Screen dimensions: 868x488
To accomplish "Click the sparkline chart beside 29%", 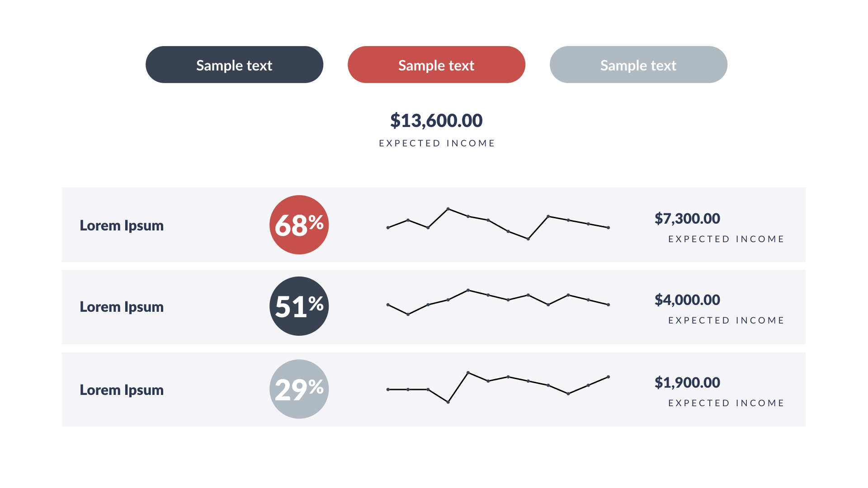I will [x=498, y=387].
